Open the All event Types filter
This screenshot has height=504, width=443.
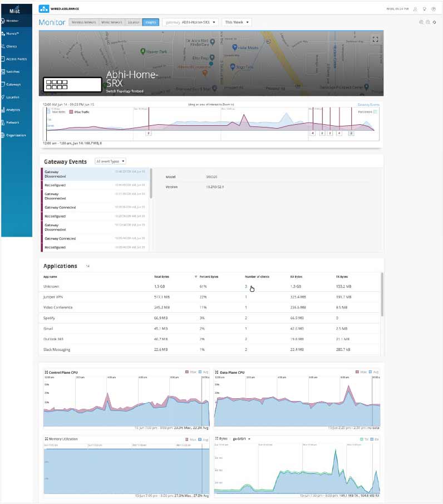click(x=111, y=162)
